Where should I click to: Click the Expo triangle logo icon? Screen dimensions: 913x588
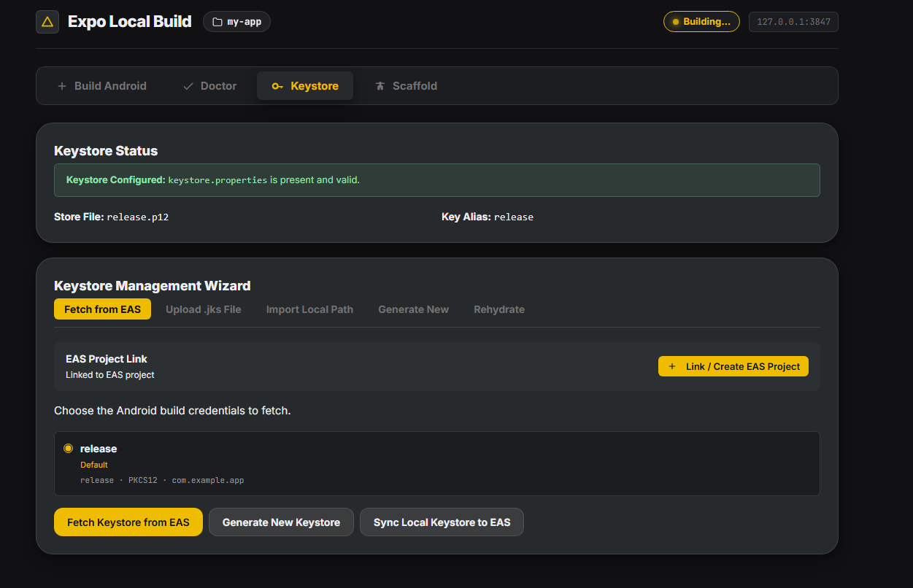coord(47,22)
